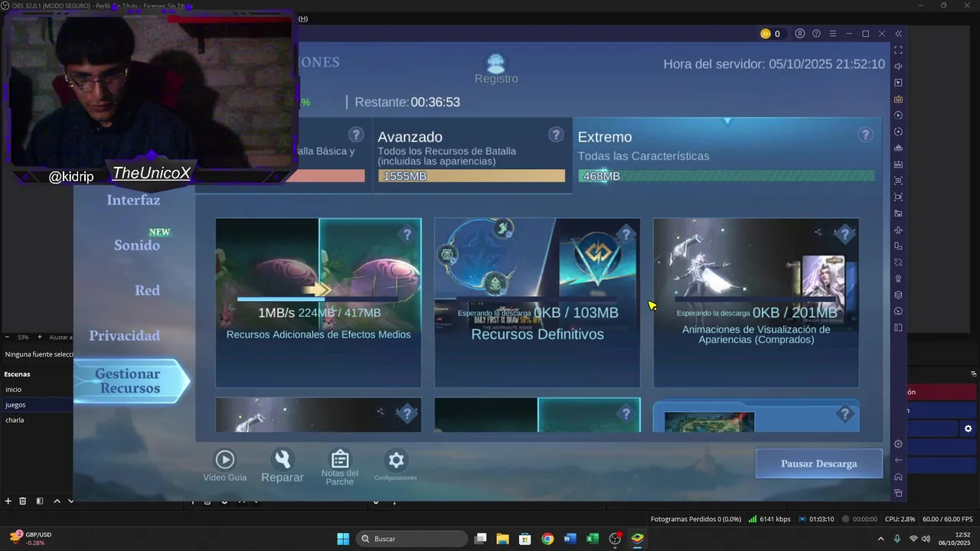Screen dimensions: 980x551
Task: Switch to OBS Studio in taskbar
Action: click(615, 539)
